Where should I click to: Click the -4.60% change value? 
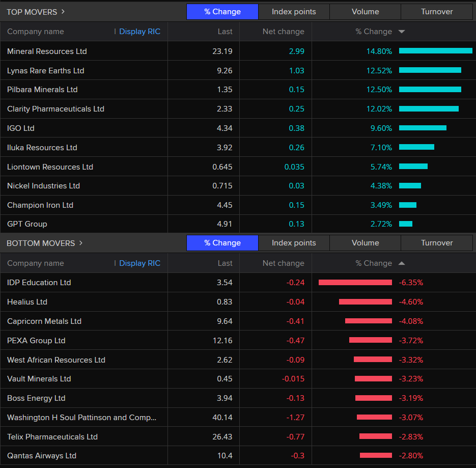coord(411,302)
